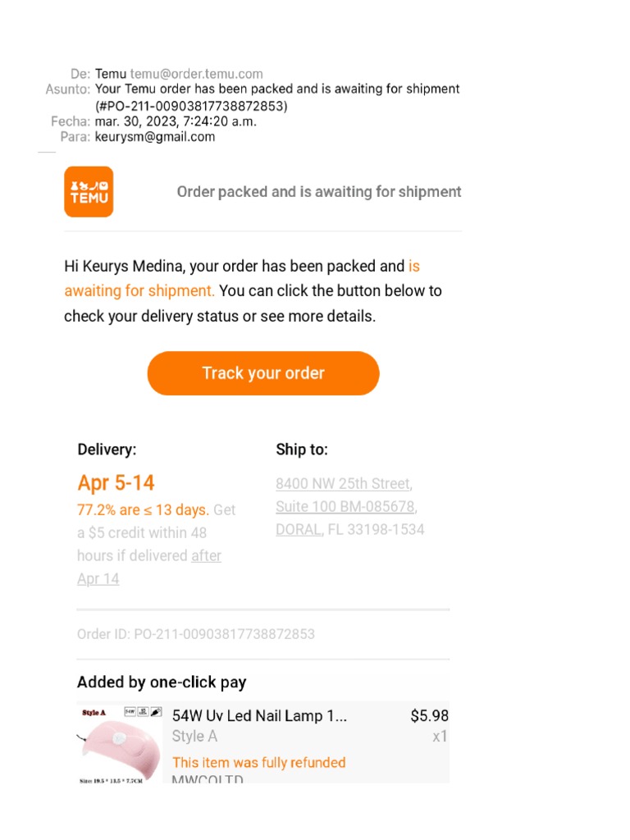Click the underlined Apr 14 text
The width and height of the screenshot is (630, 840).
pos(98,578)
